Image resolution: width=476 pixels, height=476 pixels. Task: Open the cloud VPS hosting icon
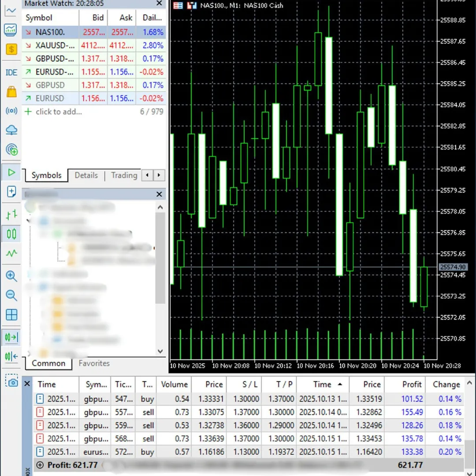tap(11, 130)
